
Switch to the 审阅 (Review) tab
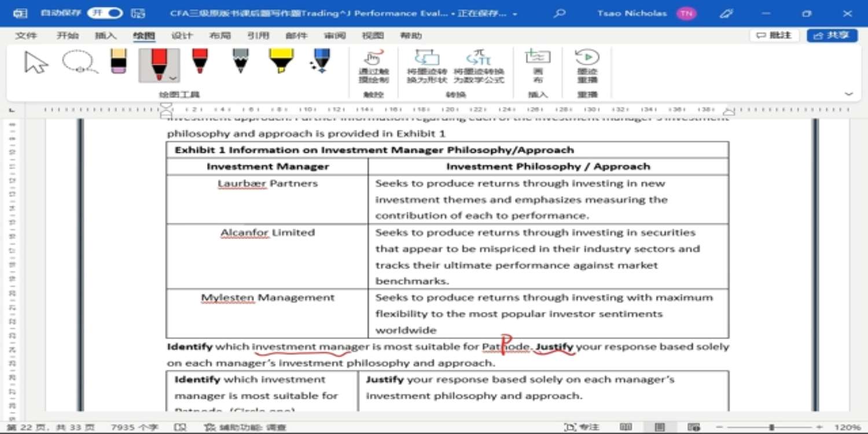(334, 35)
